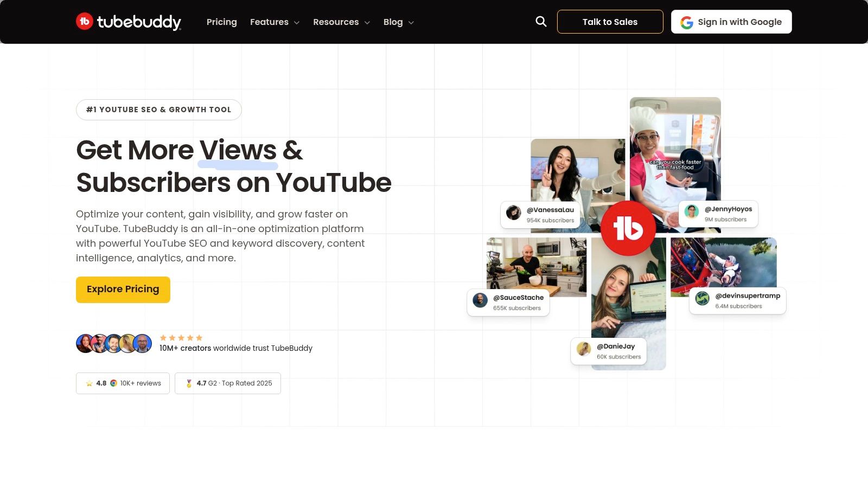Click the @VanessaLau profile avatar
Image resolution: width=868 pixels, height=488 pixels.
[x=513, y=213]
